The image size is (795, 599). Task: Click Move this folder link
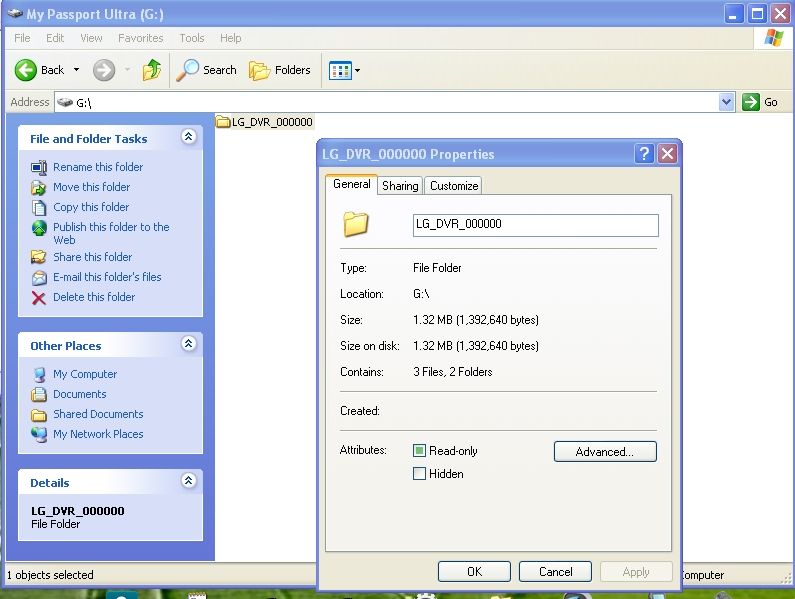pyautogui.click(x=91, y=187)
